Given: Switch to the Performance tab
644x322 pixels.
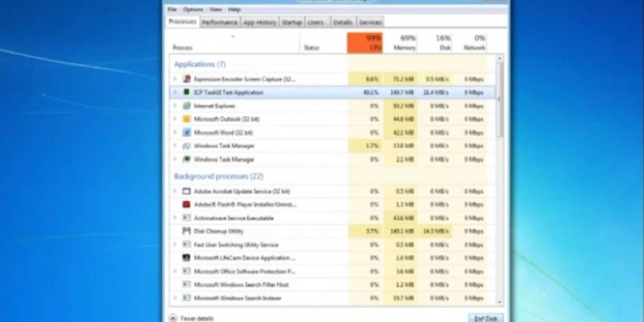Looking at the screenshot, I should tap(220, 23).
